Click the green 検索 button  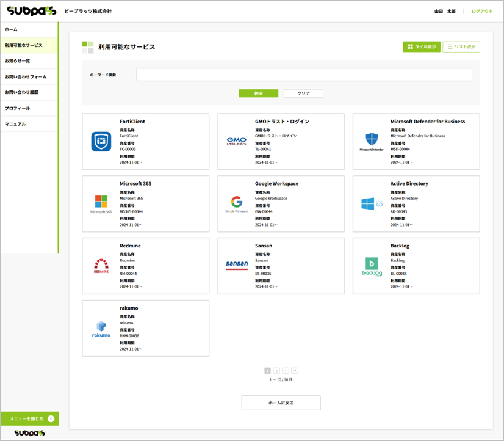pyautogui.click(x=259, y=93)
